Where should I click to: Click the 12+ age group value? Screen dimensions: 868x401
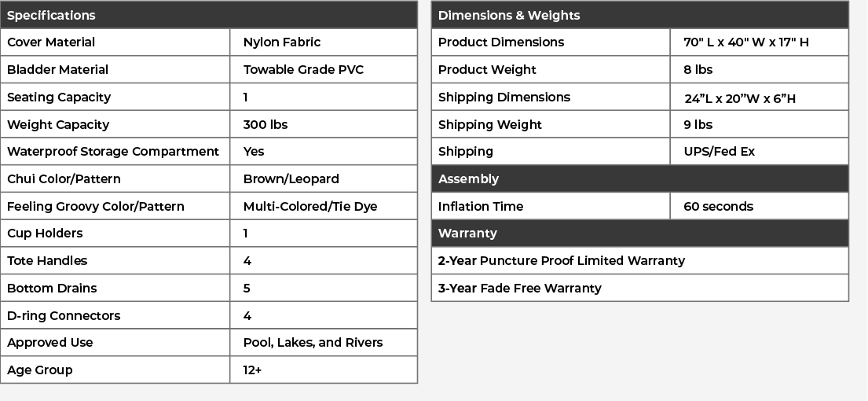pos(253,370)
